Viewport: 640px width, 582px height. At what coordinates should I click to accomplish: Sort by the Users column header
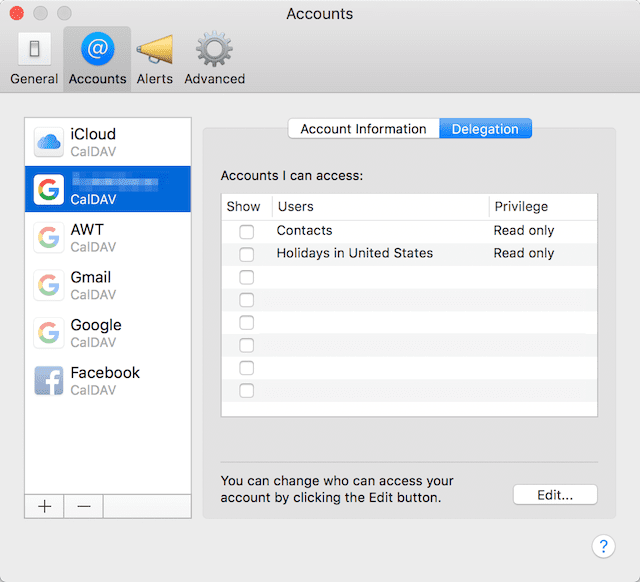[378, 207]
